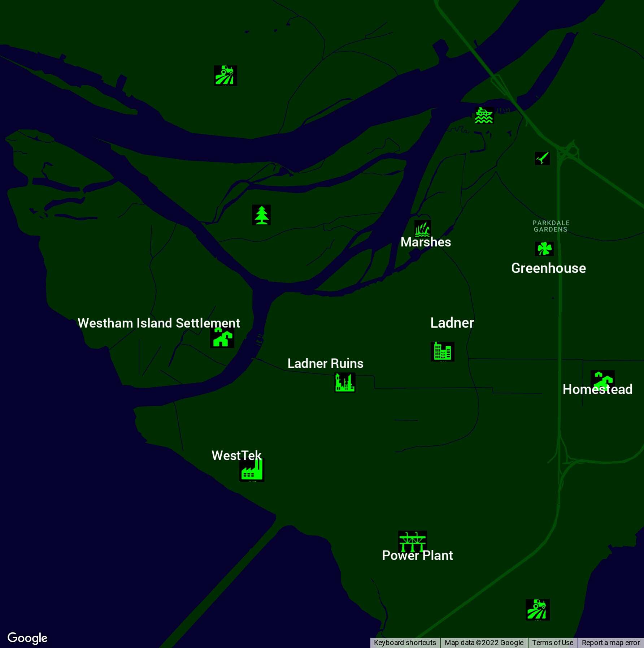Open the Terms of Use link
This screenshot has height=648, width=644.
[552, 643]
